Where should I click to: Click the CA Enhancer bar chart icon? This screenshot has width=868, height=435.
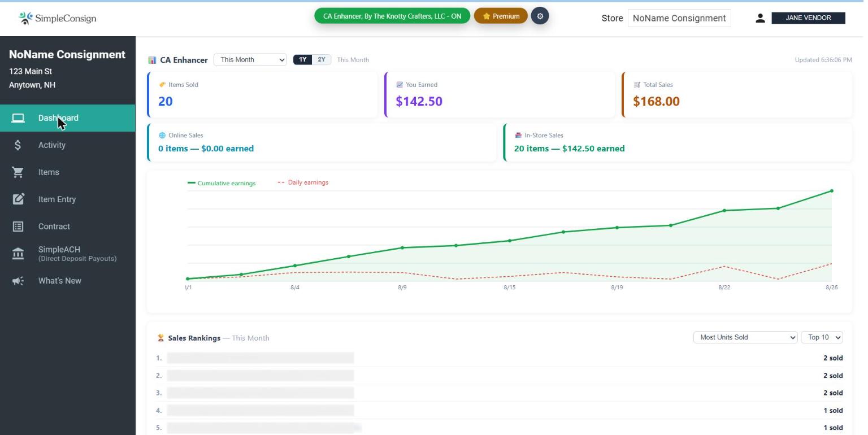[x=152, y=60]
